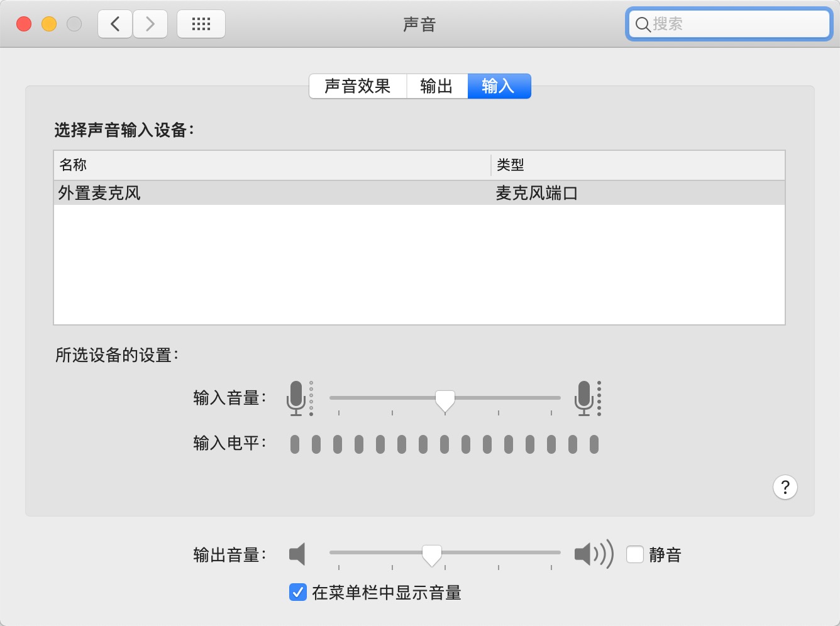Click the low input volume microphone icon

pos(297,398)
